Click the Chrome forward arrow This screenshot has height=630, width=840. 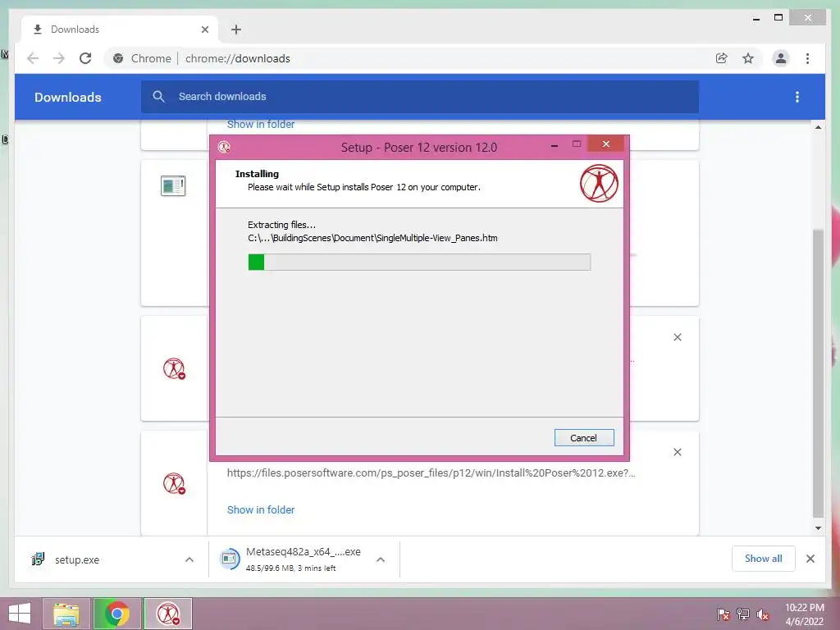coord(59,58)
